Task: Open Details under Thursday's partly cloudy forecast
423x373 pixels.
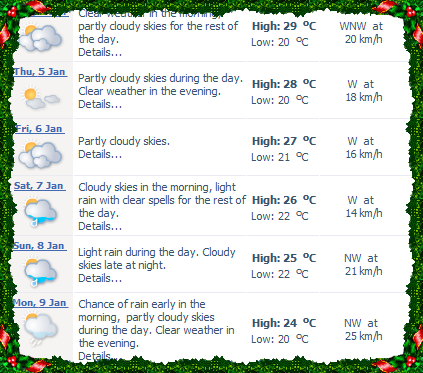Action: pyautogui.click(x=100, y=104)
